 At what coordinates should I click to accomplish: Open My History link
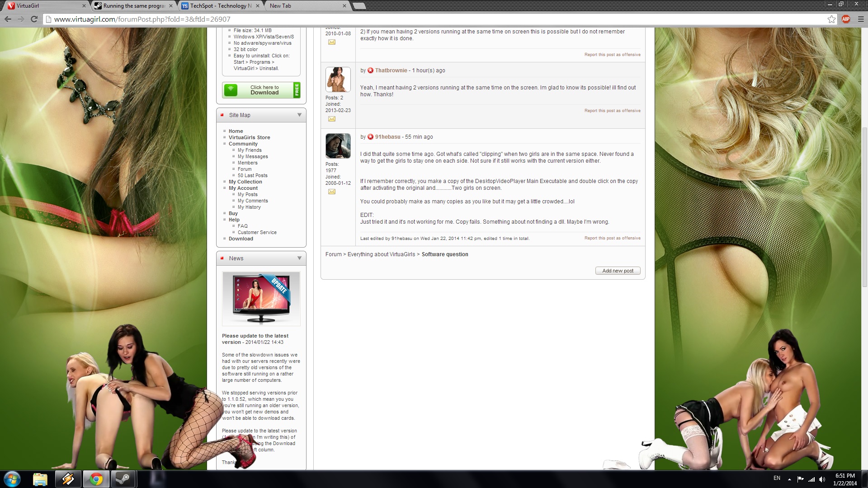click(249, 207)
